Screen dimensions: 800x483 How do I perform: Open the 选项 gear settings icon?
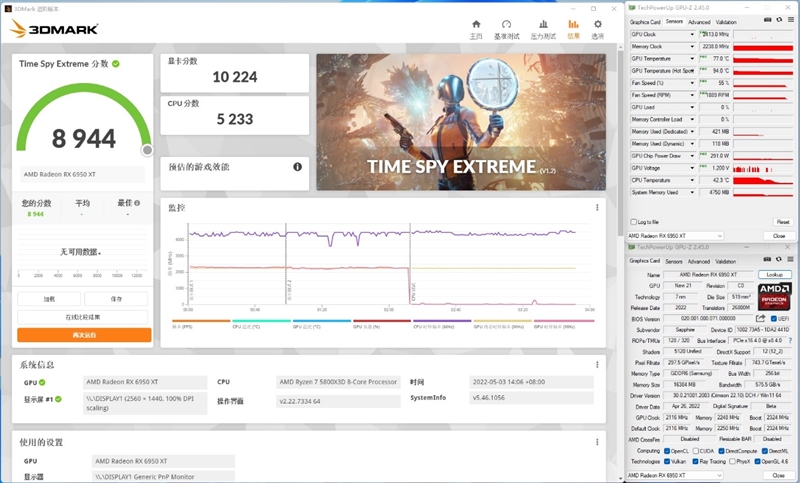point(598,24)
